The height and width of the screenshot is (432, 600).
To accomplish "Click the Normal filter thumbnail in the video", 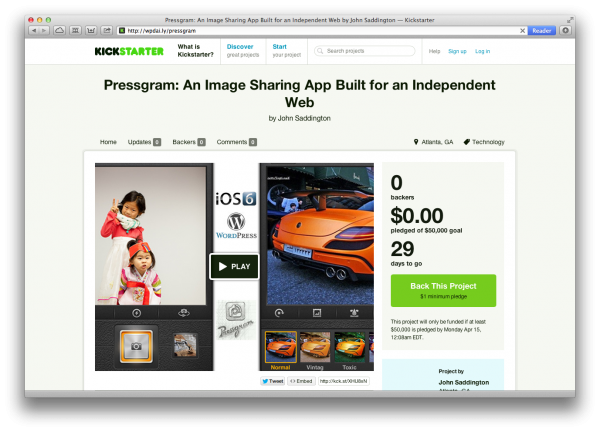I will 280,347.
